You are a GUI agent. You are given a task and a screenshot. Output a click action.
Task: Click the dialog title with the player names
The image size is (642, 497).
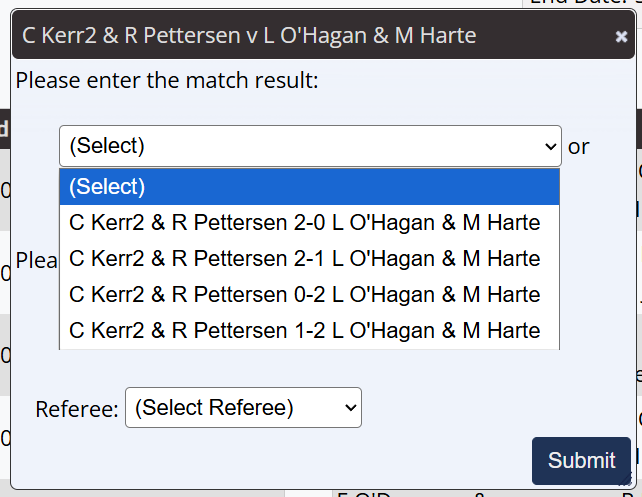tap(249, 37)
